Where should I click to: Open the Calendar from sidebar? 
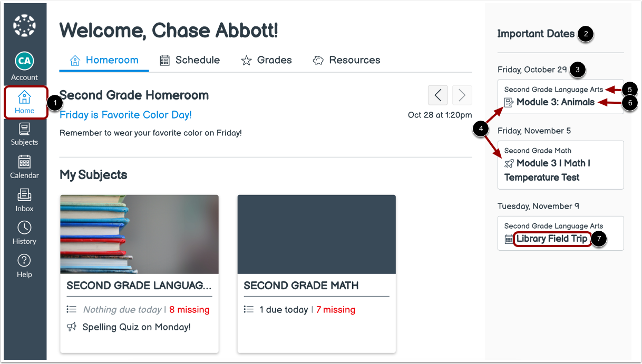[24, 168]
